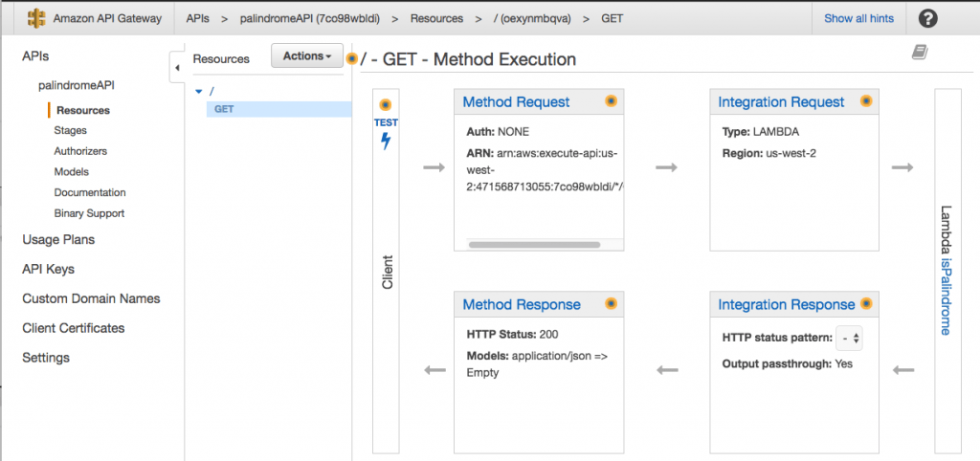Open the isPalindrome Lambda function link
Image resolution: width=980 pixels, height=461 pixels.
(x=946, y=296)
